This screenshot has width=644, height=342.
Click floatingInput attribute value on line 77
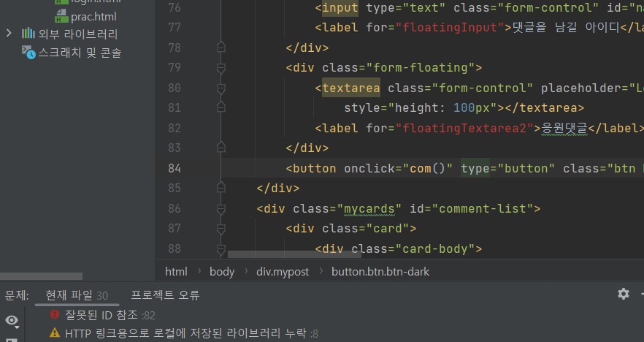pos(450,27)
